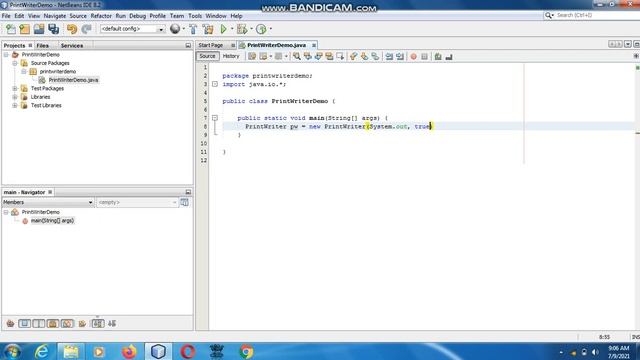Viewport: 640px width, 360px height.
Task: Click the Source view button
Action: coord(207,56)
